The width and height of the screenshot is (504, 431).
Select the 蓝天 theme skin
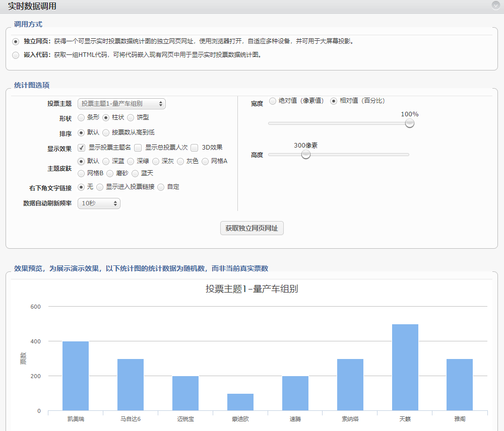[135, 174]
